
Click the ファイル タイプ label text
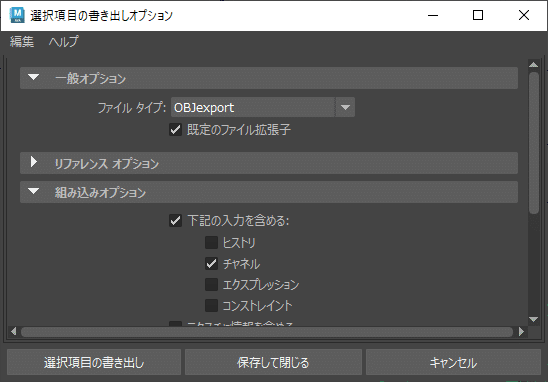click(x=132, y=108)
